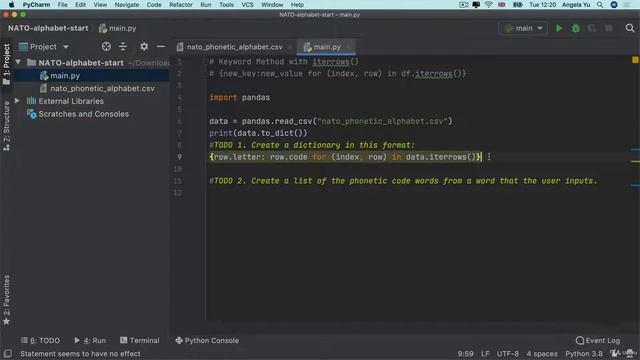Select main.py in the project tree
Viewport: 640px width, 360px height.
[65, 76]
